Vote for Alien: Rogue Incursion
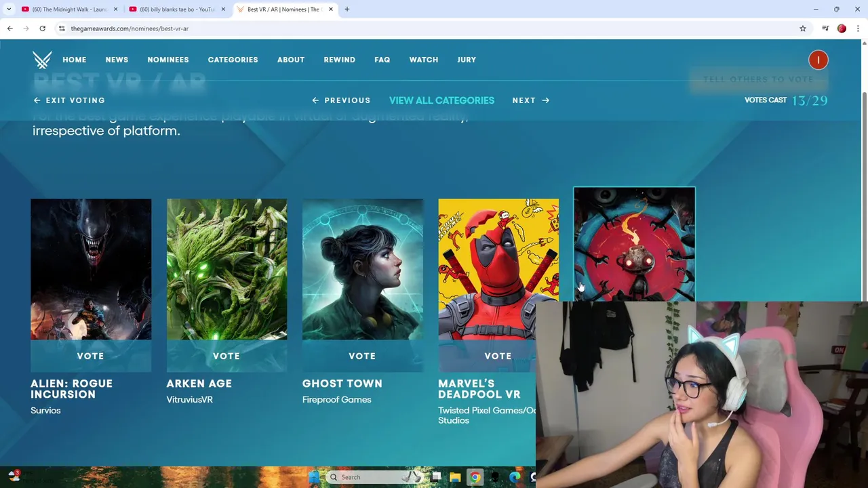 (91, 356)
